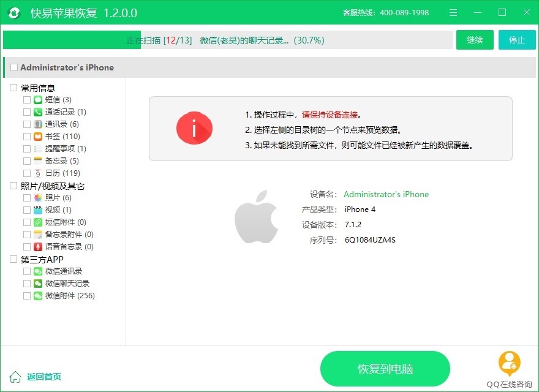Screen dimensions: 539x392
Task: Click the 备忘录附件 notes attachment icon
Action: pyautogui.click(x=38, y=235)
